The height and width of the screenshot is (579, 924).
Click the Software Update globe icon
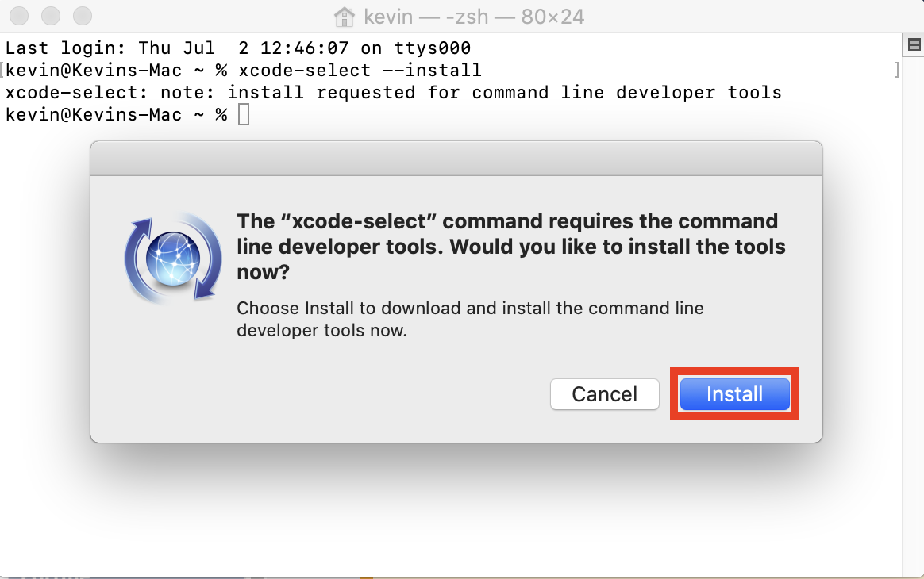click(173, 259)
